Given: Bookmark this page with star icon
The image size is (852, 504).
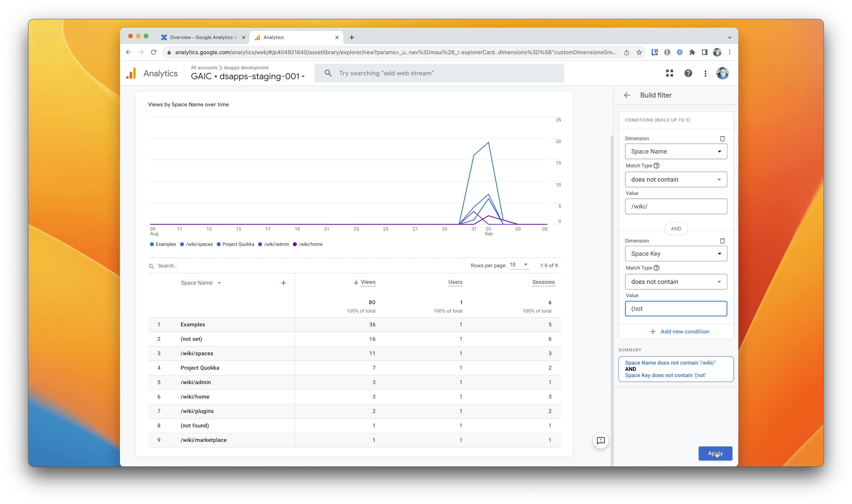Looking at the screenshot, I should click(639, 52).
